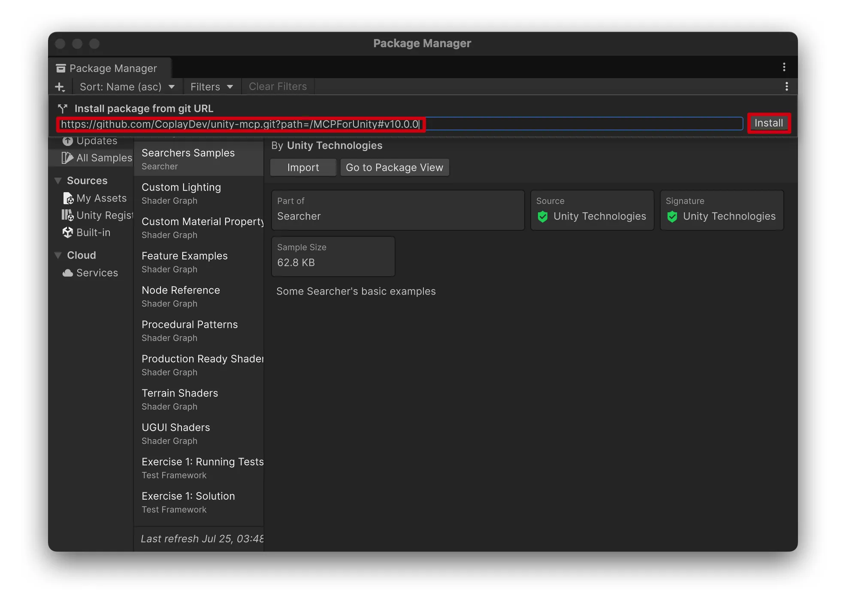Select Exercise 1: Running Tests sample
This screenshot has height=616, width=846.
(199, 468)
